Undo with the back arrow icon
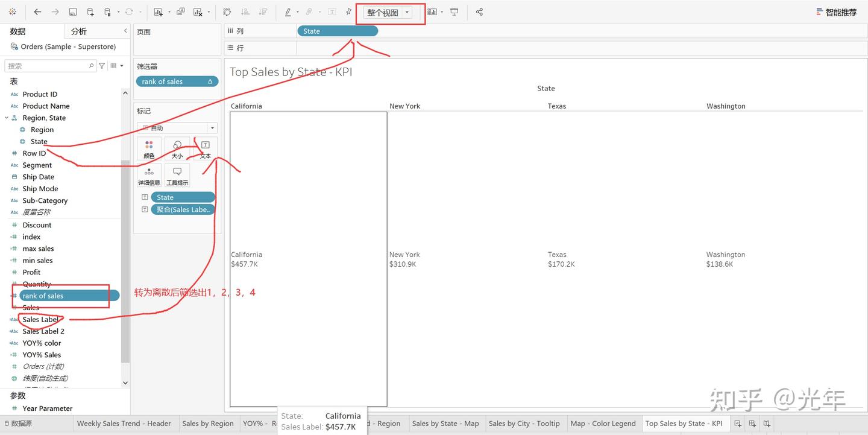Screen dimensions: 868x435 coord(37,12)
